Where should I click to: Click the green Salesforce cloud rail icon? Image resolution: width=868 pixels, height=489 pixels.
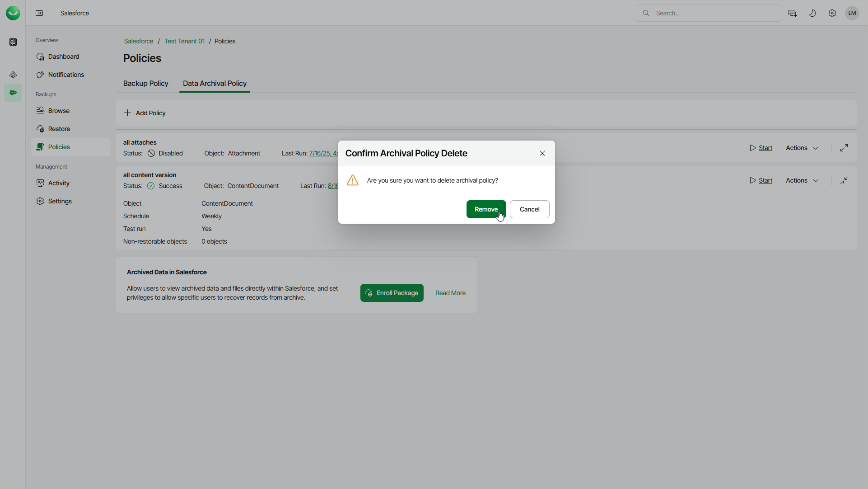click(x=13, y=93)
